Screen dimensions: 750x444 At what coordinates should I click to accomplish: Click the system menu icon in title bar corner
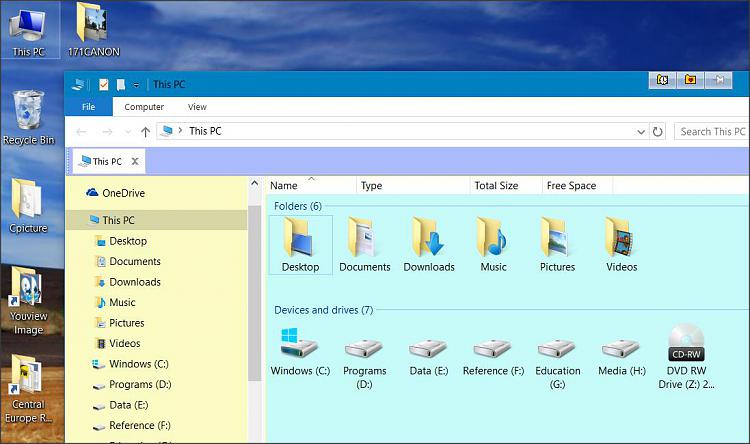(x=77, y=85)
